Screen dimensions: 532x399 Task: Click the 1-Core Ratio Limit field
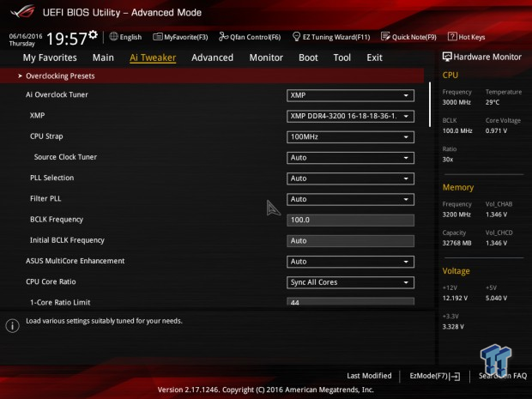tap(350, 301)
